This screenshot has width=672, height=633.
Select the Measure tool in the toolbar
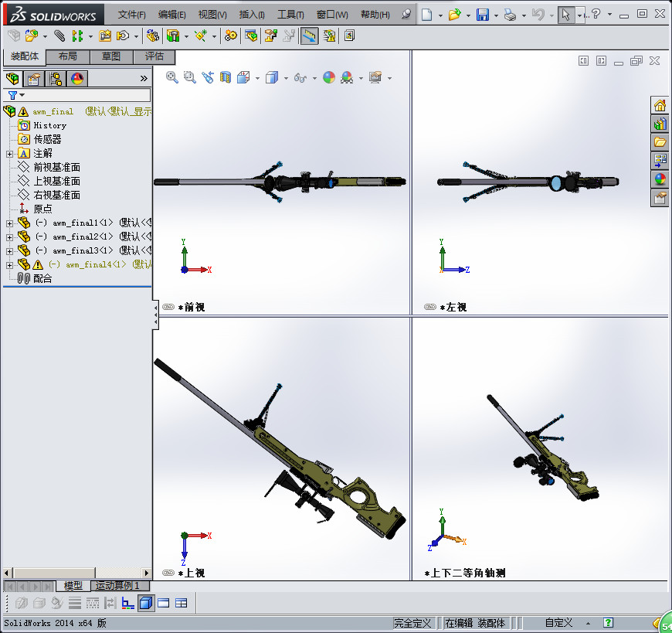tap(309, 35)
